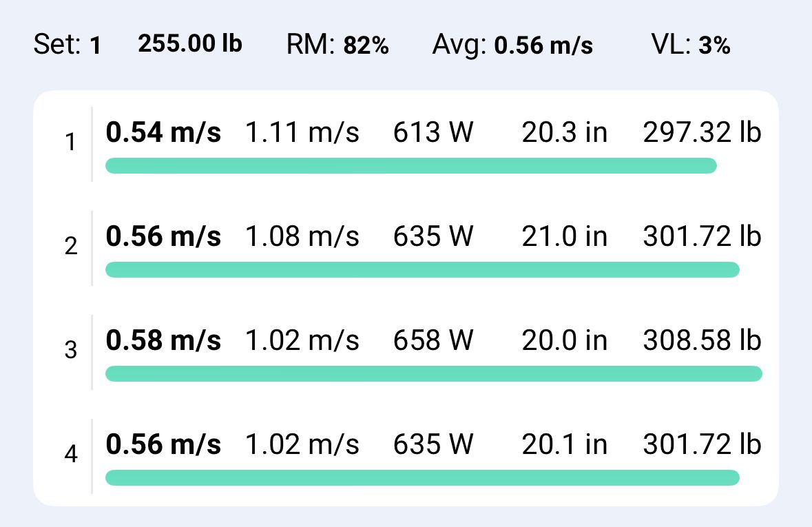Image resolution: width=812 pixels, height=527 pixels.
Task: Tap rep 1 mean velocity 0.54 m/s
Action: pyautogui.click(x=163, y=132)
